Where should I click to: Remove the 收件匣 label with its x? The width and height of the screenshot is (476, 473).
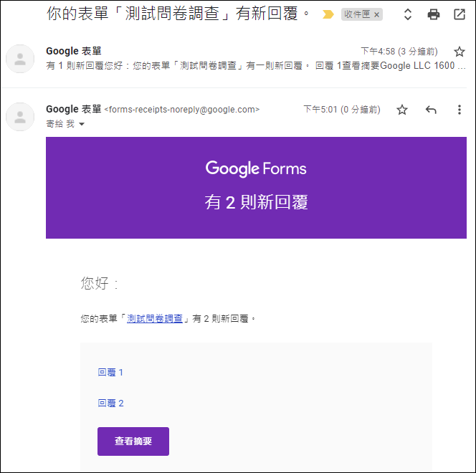pyautogui.click(x=376, y=14)
